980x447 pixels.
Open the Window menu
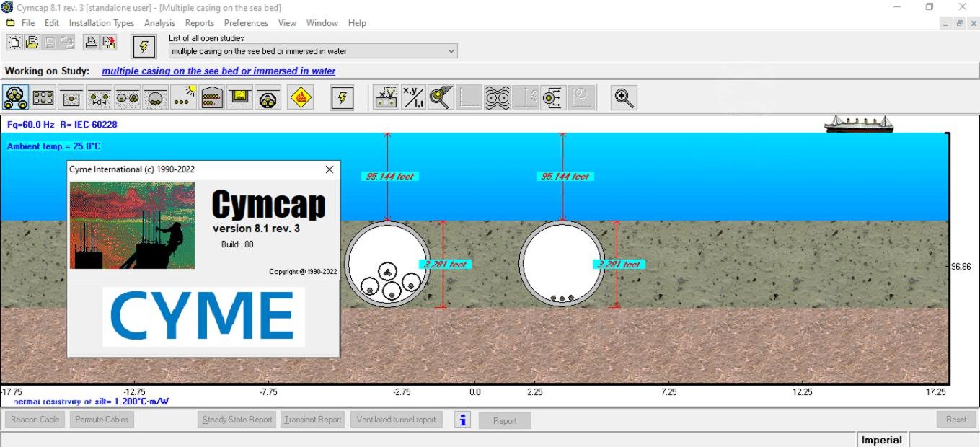coord(322,23)
